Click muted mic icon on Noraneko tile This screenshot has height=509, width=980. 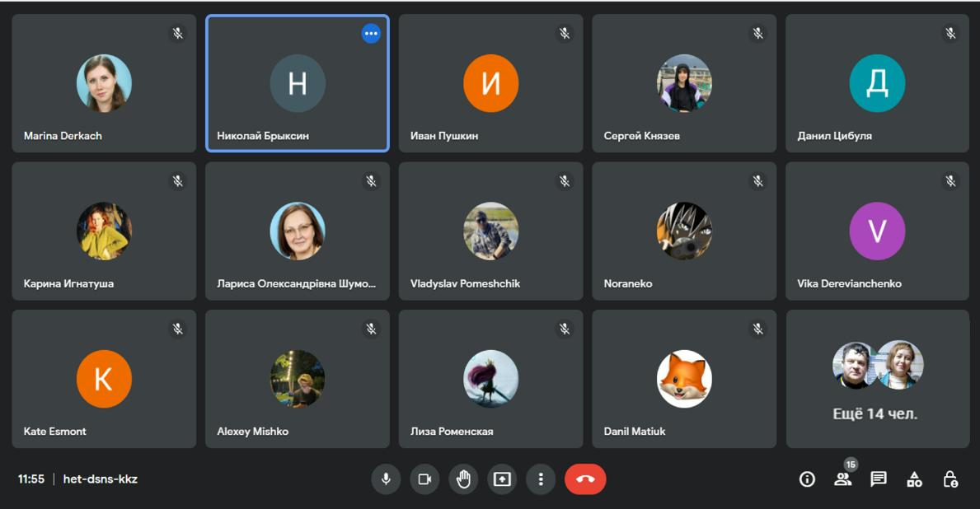(x=758, y=181)
